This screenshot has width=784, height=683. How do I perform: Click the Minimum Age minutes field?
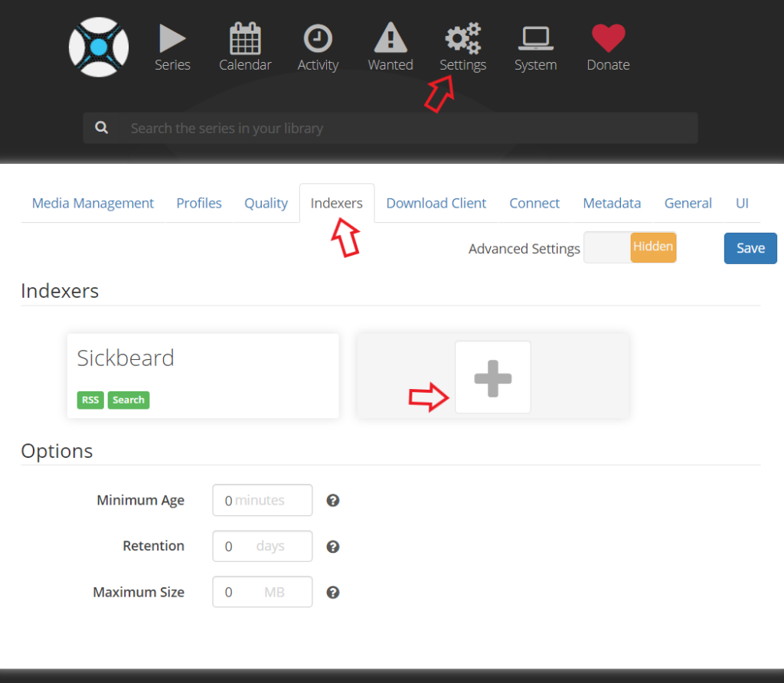[263, 501]
